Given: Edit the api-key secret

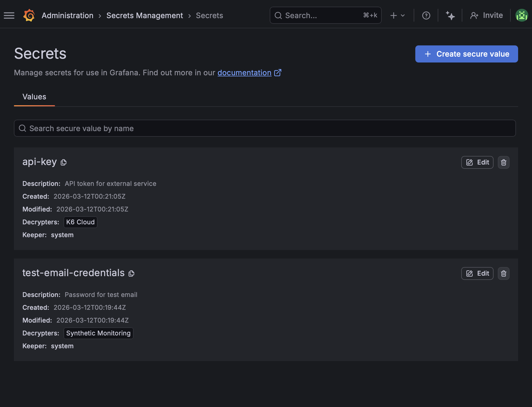Looking at the screenshot, I should 477,162.
